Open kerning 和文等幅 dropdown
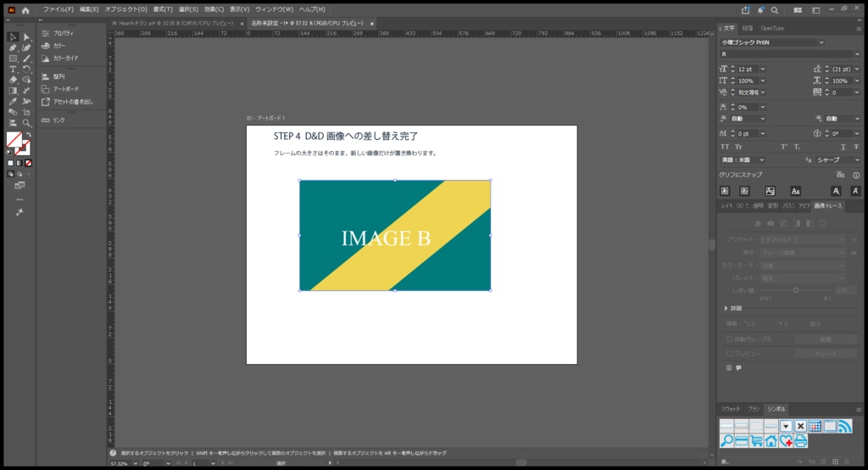The image size is (868, 470). coord(762,92)
